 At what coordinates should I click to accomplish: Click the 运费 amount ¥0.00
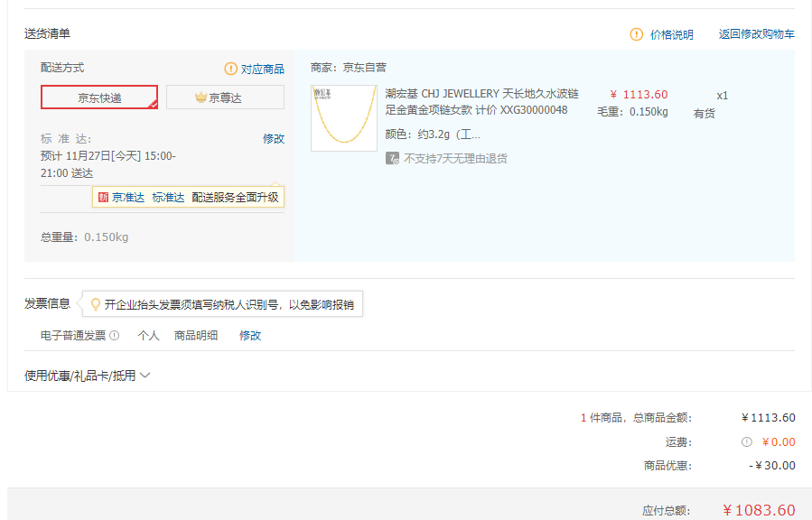point(779,441)
